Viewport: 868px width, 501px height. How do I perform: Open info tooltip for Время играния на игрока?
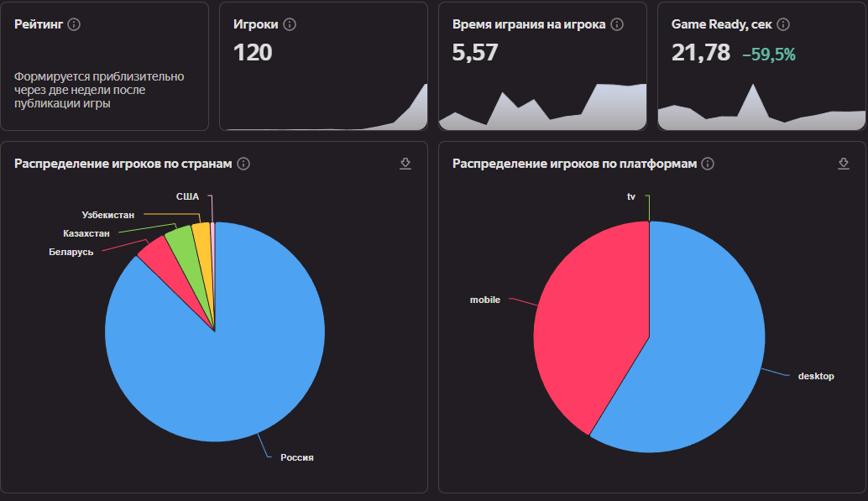[617, 24]
